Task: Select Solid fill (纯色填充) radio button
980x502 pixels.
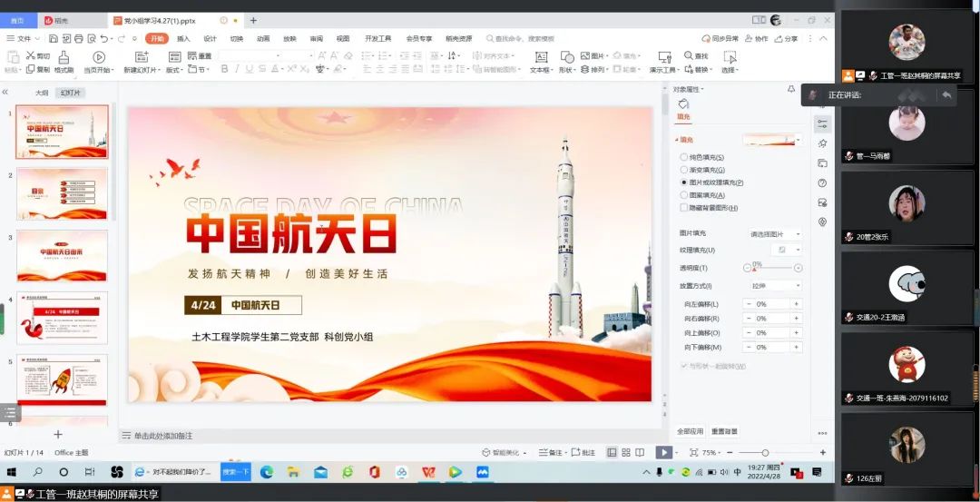Action: [684, 157]
